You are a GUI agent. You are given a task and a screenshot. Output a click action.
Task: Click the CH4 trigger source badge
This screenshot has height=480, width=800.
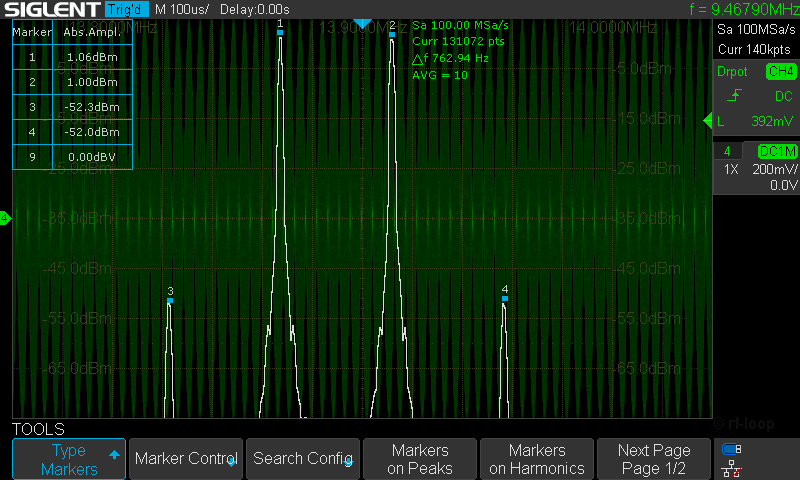pos(781,71)
